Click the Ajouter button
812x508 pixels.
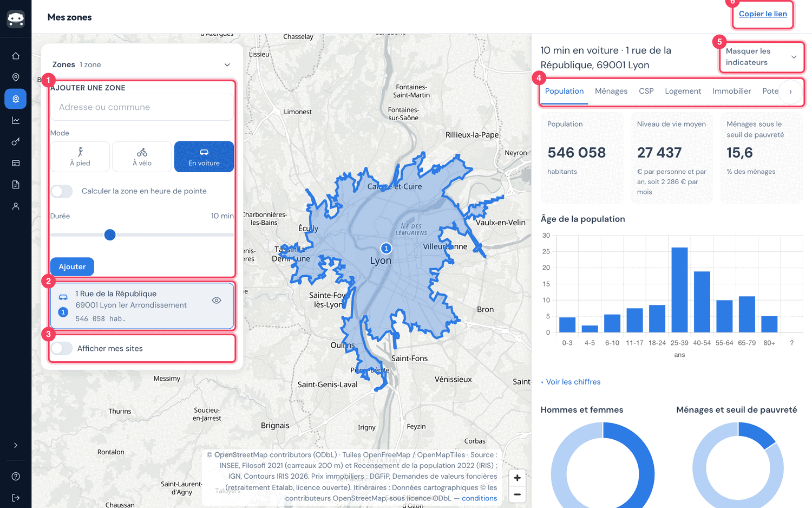[72, 266]
